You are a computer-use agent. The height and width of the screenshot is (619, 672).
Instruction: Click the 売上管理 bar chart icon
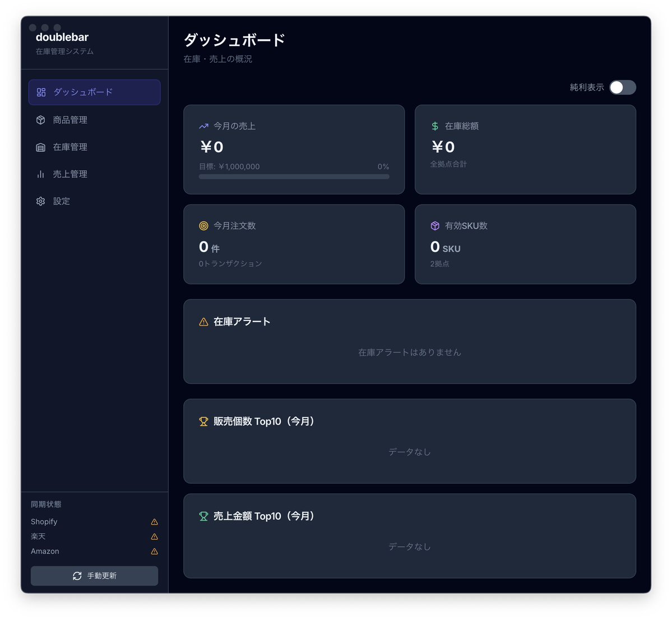pos(41,174)
